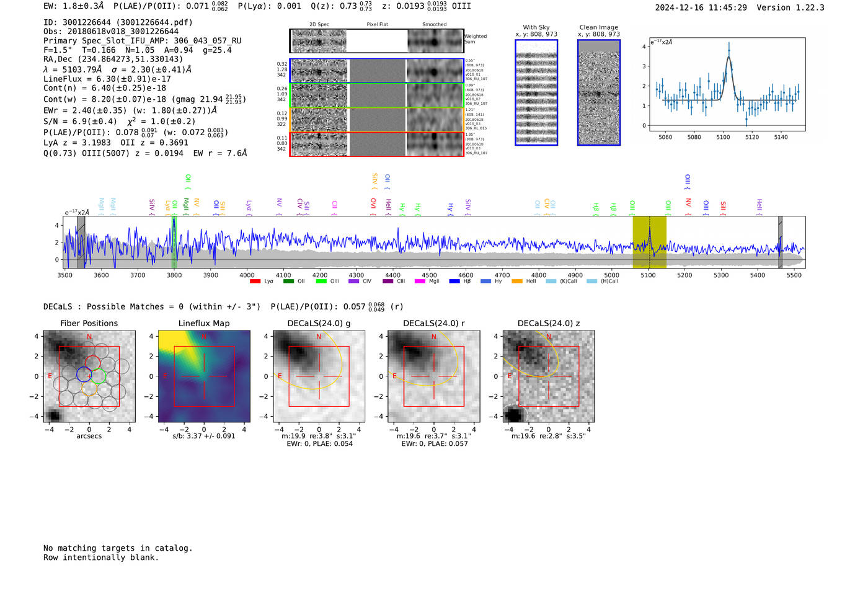Click the Obs: 20180618v018_3001226644 line
868x591 pixels.
pyautogui.click(x=111, y=32)
